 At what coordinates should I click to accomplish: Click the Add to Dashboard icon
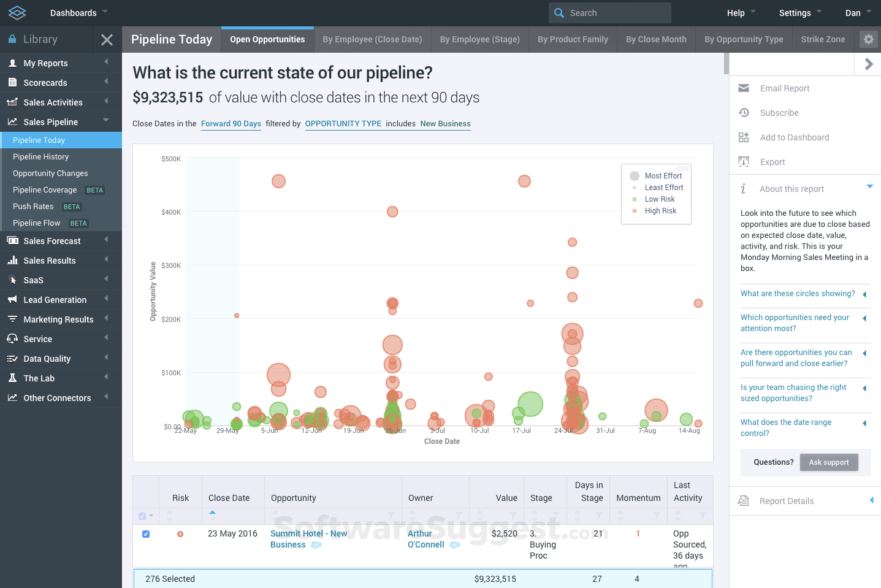click(x=744, y=137)
